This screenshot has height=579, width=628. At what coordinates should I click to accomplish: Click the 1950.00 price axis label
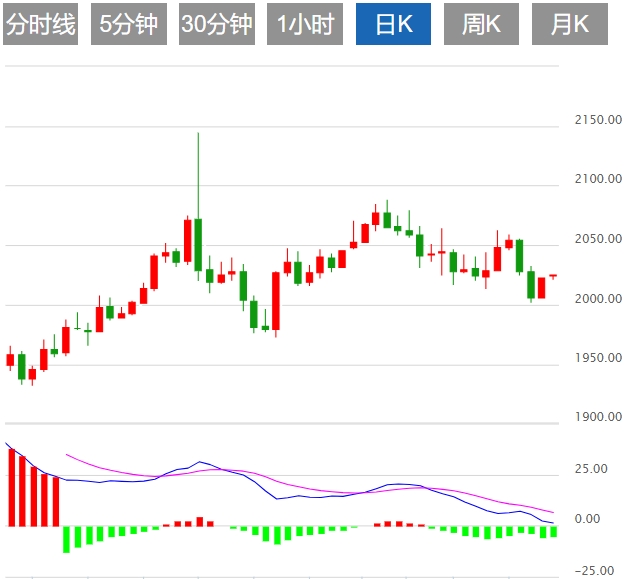pos(598,358)
